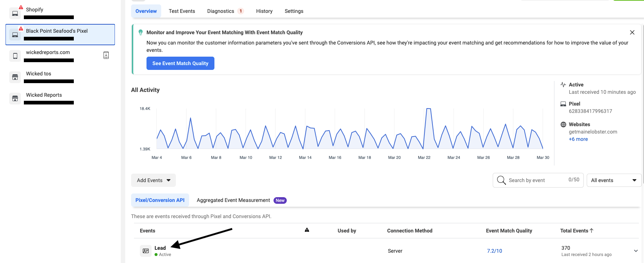This screenshot has height=263, width=644.
Task: Click See Event Match Quality button
Action: [x=180, y=63]
